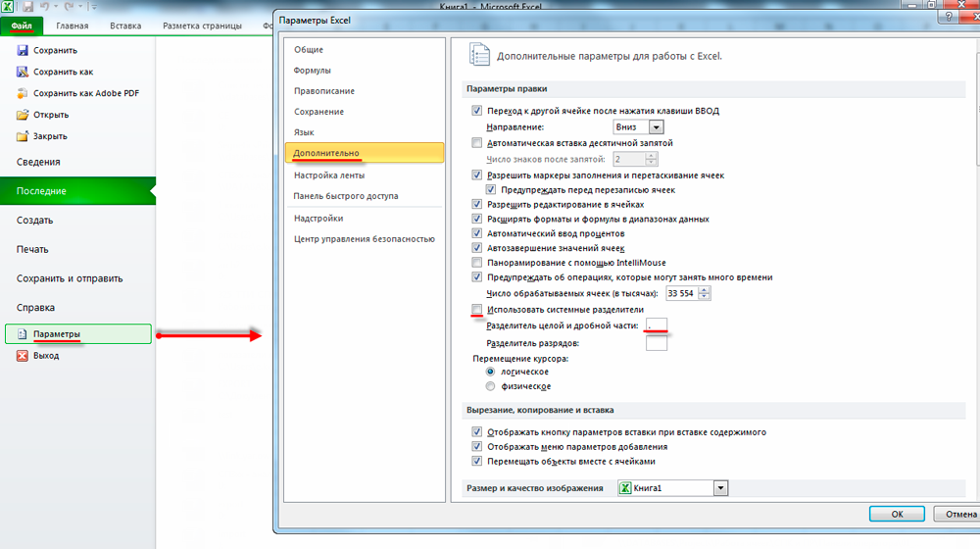
Task: Click the red Выход exit icon
Action: tap(23, 356)
